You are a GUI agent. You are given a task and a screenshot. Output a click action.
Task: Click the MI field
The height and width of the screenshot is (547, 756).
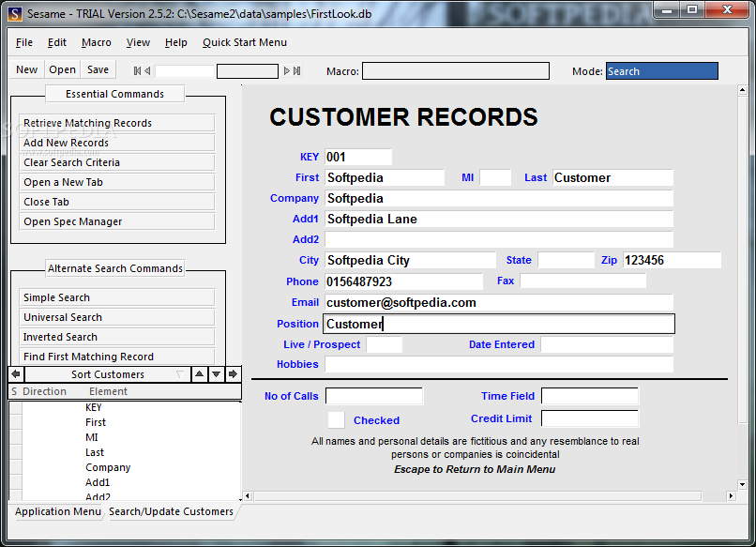point(495,177)
